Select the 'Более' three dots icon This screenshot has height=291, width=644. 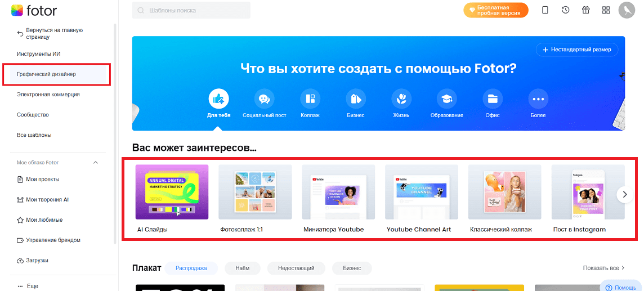click(538, 99)
